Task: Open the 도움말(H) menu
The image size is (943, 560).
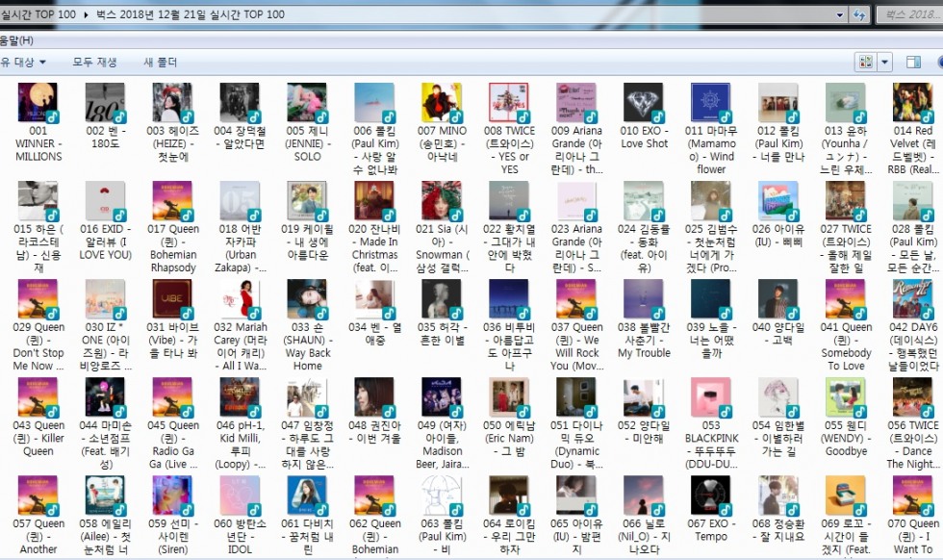Action: click(x=16, y=40)
